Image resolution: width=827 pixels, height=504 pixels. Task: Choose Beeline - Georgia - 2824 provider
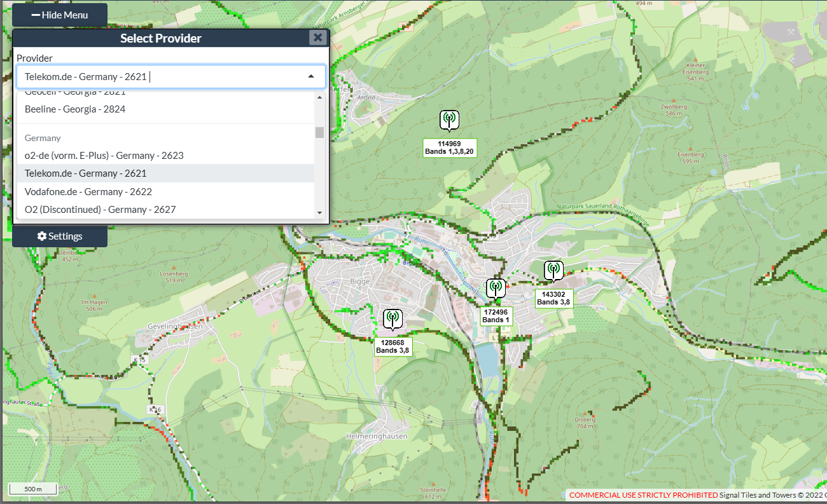166,109
